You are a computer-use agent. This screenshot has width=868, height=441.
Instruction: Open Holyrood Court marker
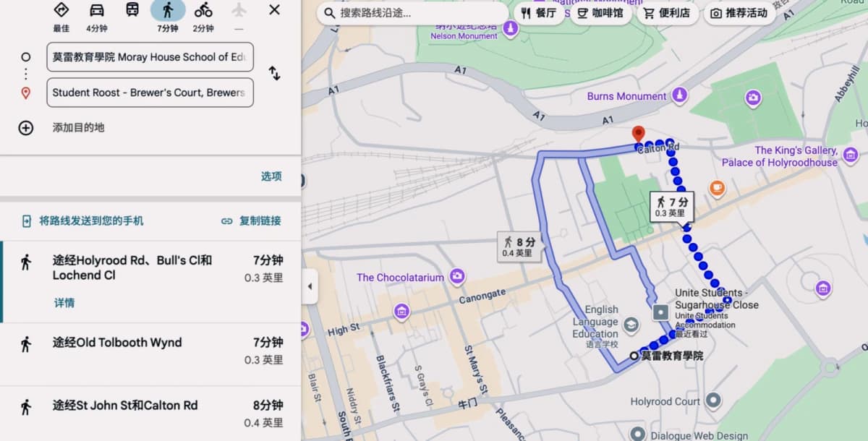pos(713,401)
